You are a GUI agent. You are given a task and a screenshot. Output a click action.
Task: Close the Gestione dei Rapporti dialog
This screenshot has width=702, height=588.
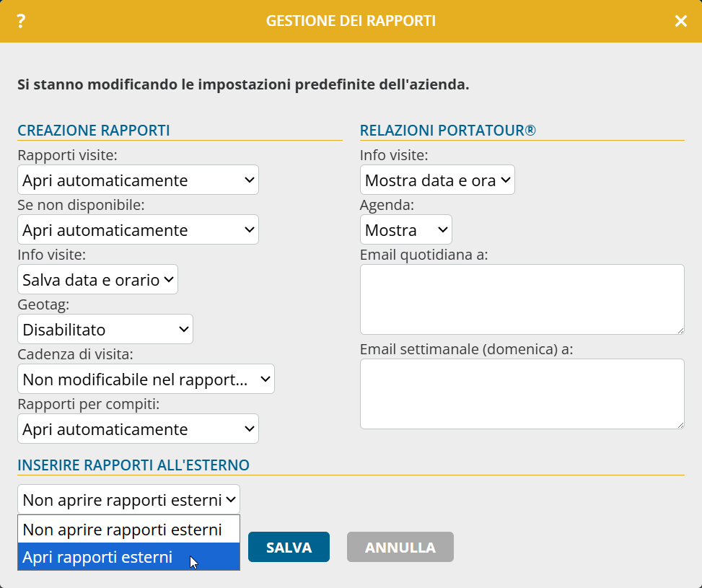680,21
